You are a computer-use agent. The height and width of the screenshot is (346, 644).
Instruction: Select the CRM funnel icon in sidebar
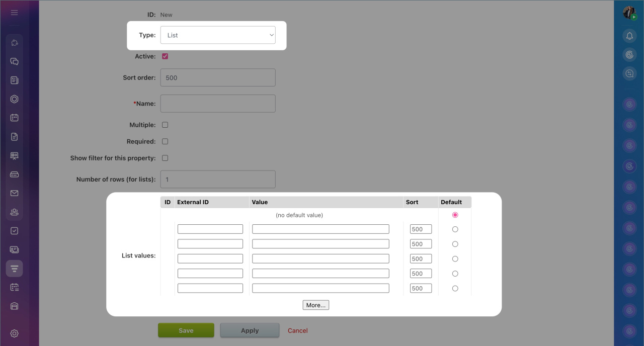[x=14, y=268]
